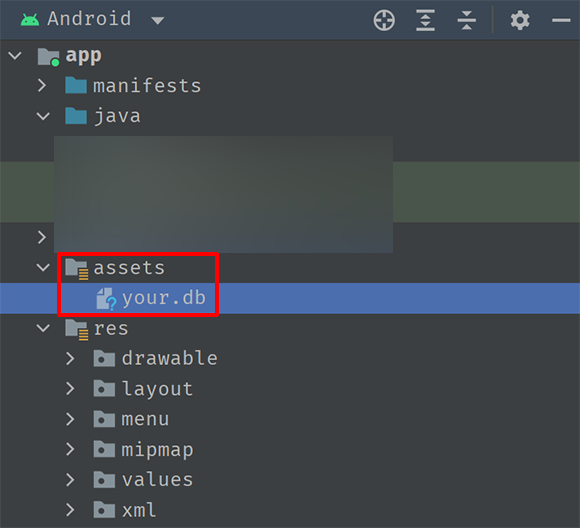
Task: Expand the mipmap folder
Action: pos(70,450)
